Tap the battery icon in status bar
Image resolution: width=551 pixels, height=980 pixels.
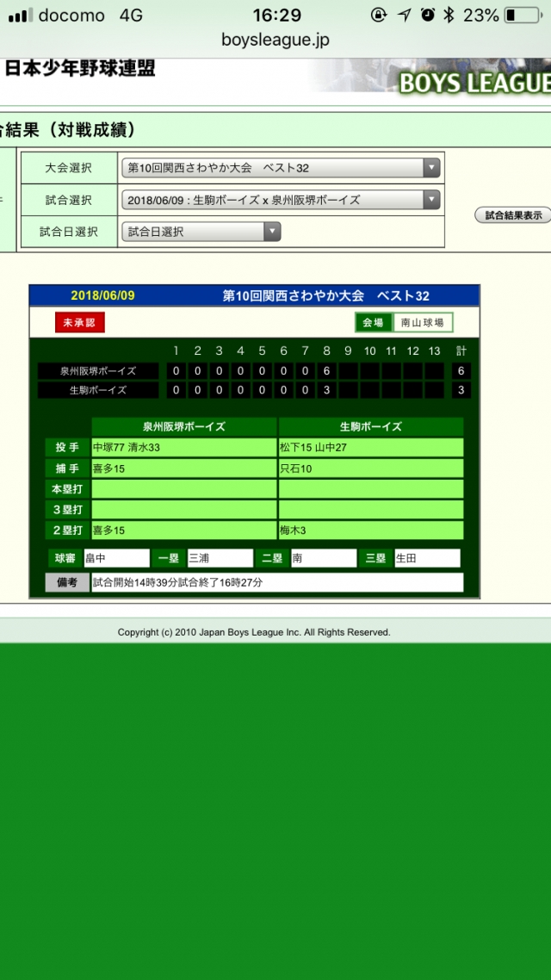[x=522, y=16]
